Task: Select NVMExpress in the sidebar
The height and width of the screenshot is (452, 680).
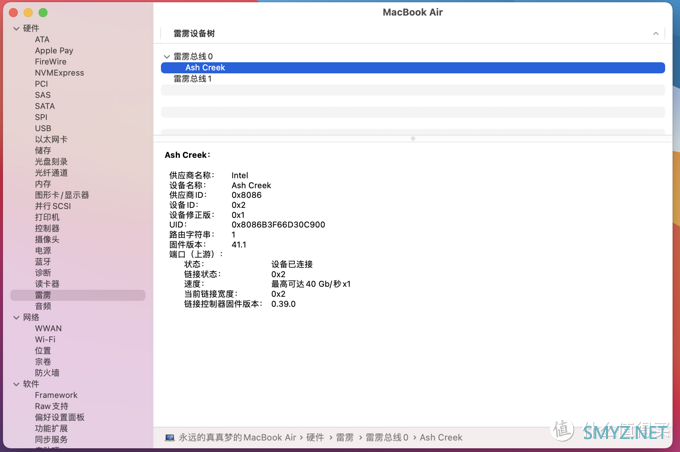Action: click(59, 73)
